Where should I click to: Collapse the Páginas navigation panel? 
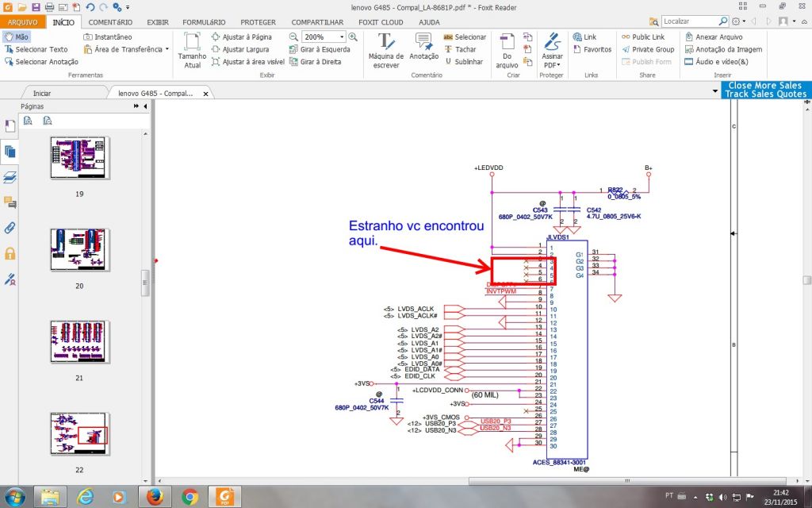tap(146, 106)
